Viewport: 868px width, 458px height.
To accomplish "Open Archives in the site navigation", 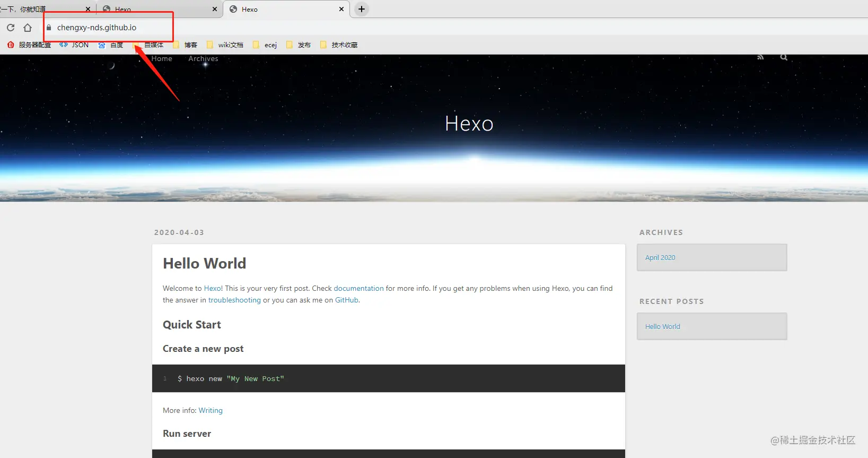I will coord(203,58).
